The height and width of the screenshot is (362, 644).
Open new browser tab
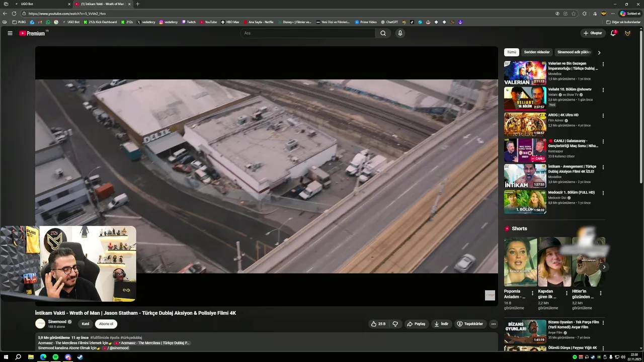click(138, 4)
